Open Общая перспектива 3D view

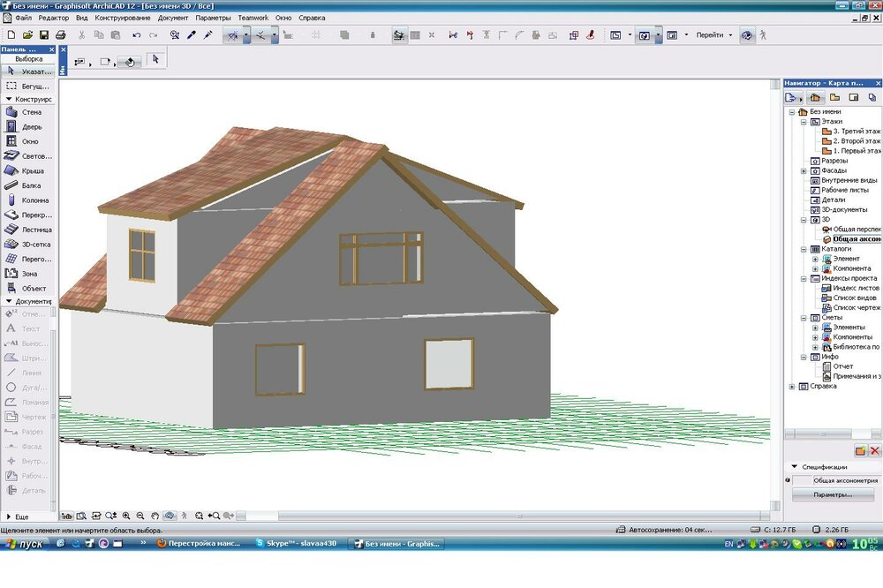coord(856,229)
